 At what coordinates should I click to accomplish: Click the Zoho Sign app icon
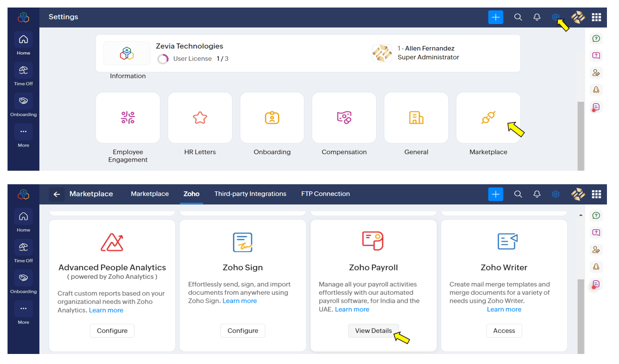(243, 242)
